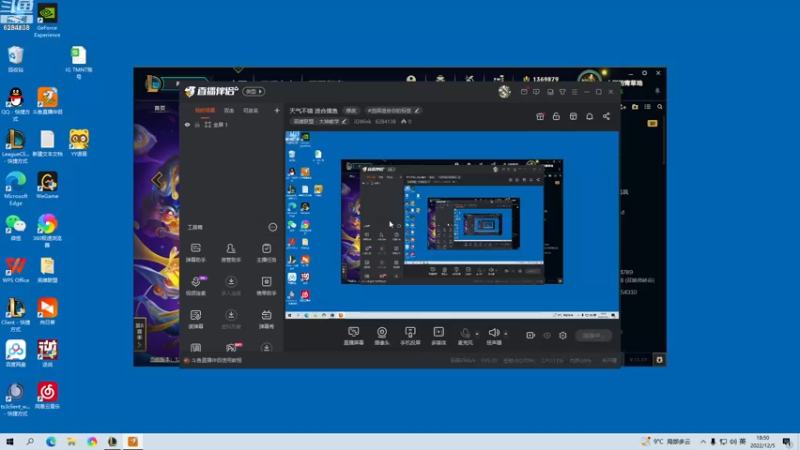The height and width of the screenshot is (450, 800).
Task: Switch to the second scene tab
Action: pyautogui.click(x=229, y=110)
